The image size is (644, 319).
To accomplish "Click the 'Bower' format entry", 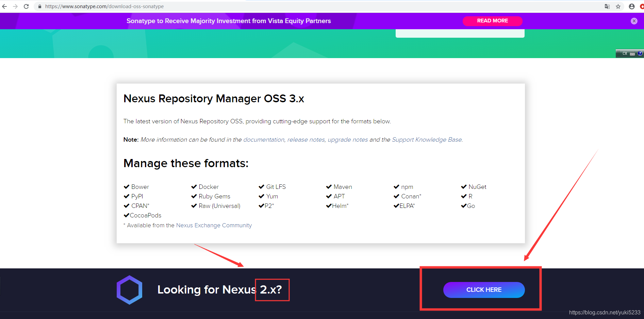I will pyautogui.click(x=140, y=187).
